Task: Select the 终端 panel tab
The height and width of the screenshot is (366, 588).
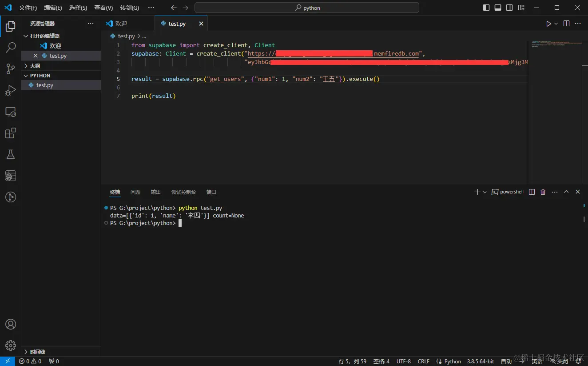Action: tap(115, 192)
